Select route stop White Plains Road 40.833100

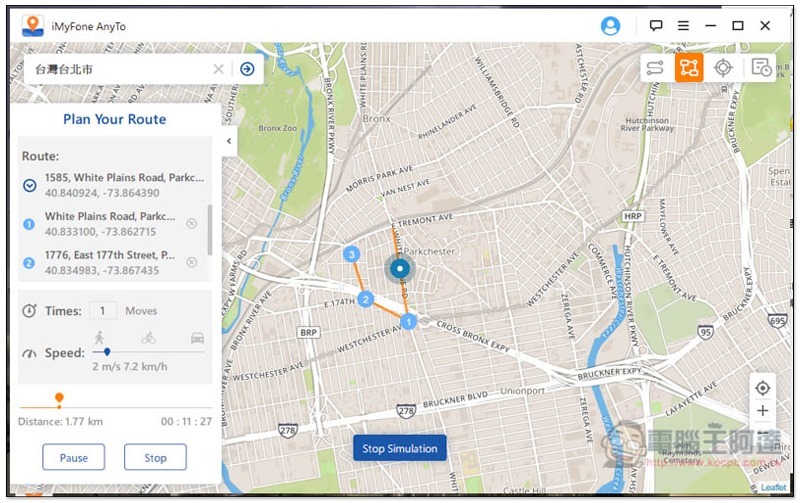tap(110, 224)
